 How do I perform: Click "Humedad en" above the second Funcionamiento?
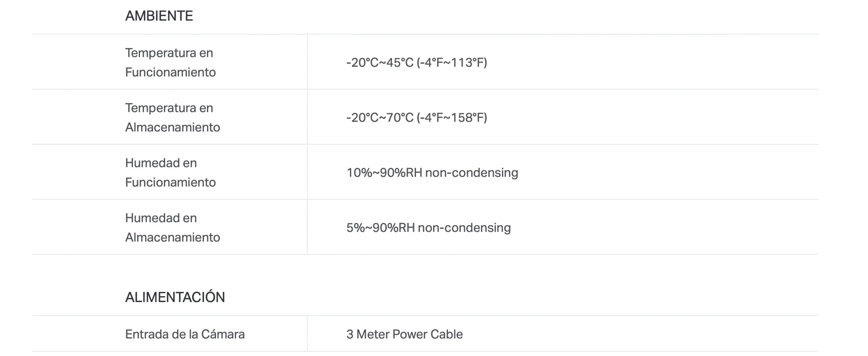[x=161, y=163]
